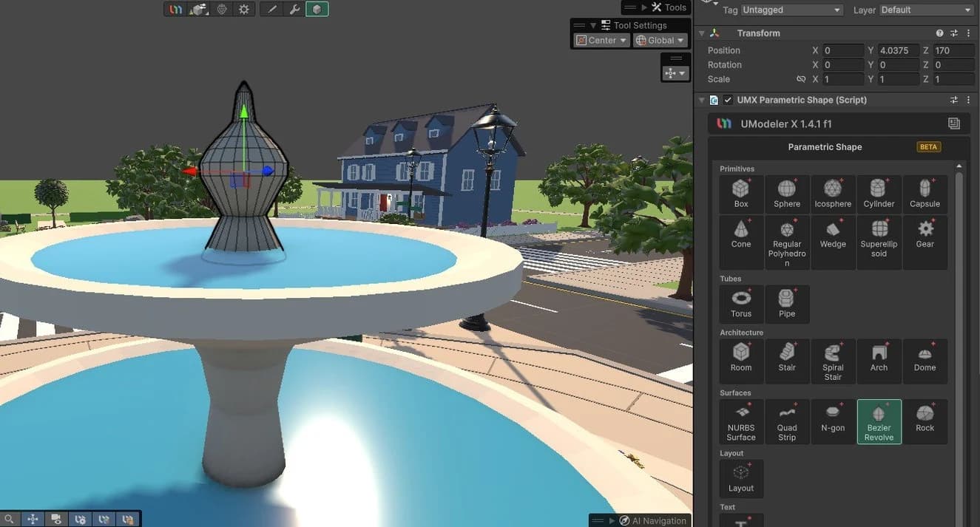980x527 pixels.
Task: Select the Quad Strip surface
Action: coord(787,422)
